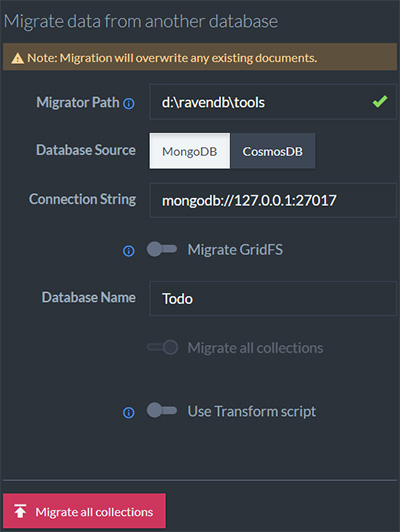Toggle the Migrate all collections switch
400x532 pixels.
(x=163, y=347)
